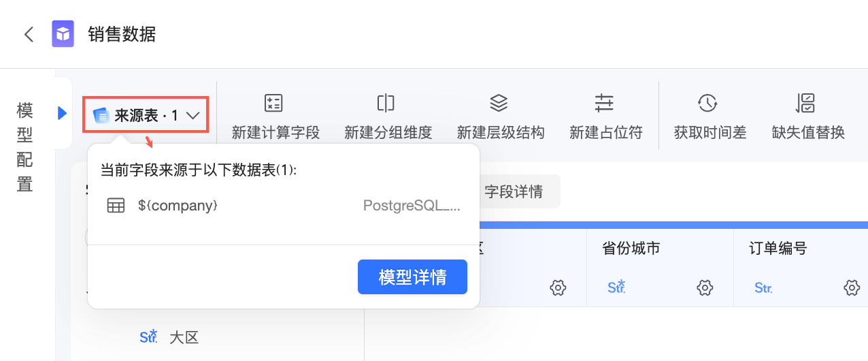This screenshot has width=868, height=361.
Task: Click 新建计算字段 calculator icon
Action: tap(273, 103)
